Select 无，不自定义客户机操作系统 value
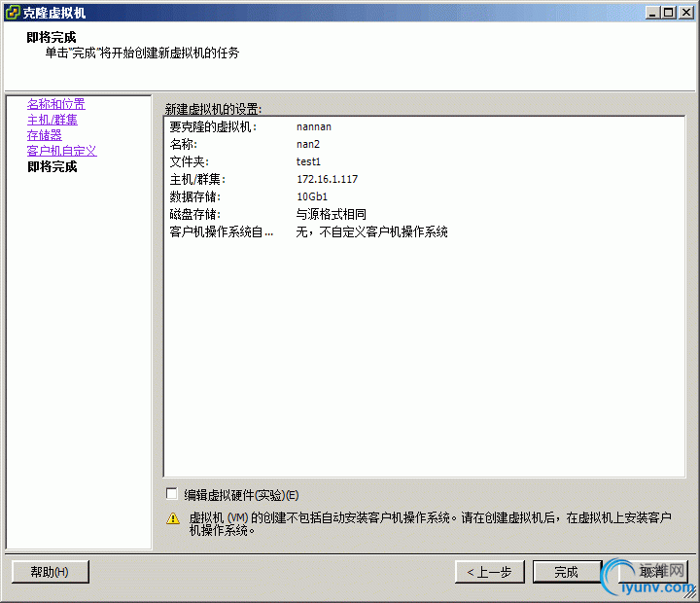 pyautogui.click(x=371, y=231)
